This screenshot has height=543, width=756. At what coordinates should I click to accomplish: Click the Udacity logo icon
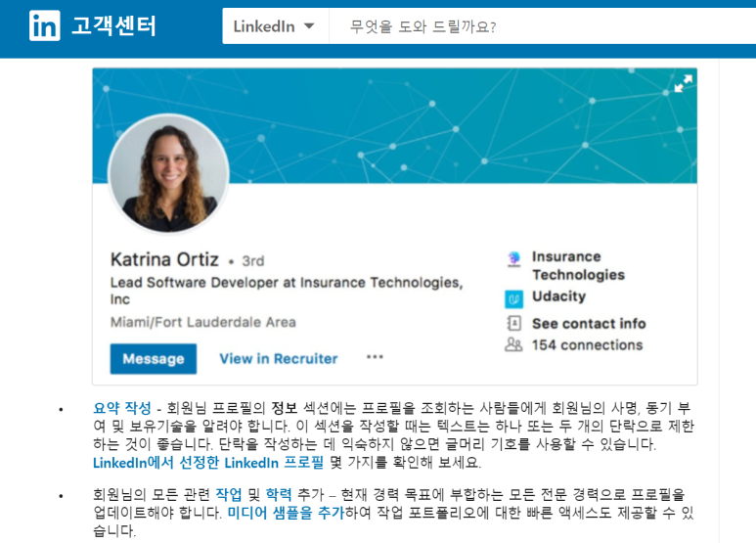(x=514, y=299)
